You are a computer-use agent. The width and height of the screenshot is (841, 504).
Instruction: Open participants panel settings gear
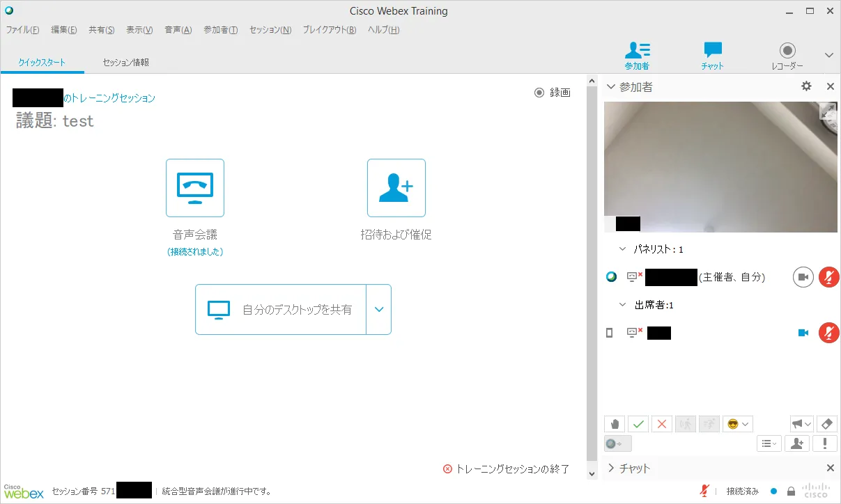[806, 86]
